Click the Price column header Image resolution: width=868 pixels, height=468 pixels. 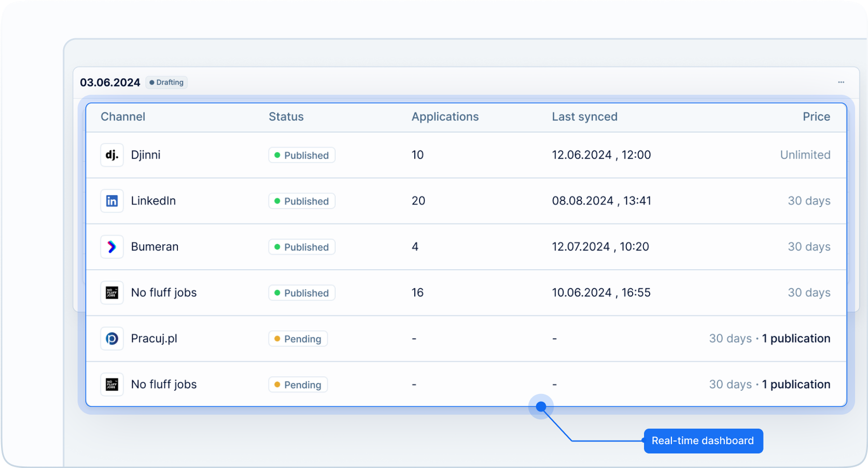(816, 117)
